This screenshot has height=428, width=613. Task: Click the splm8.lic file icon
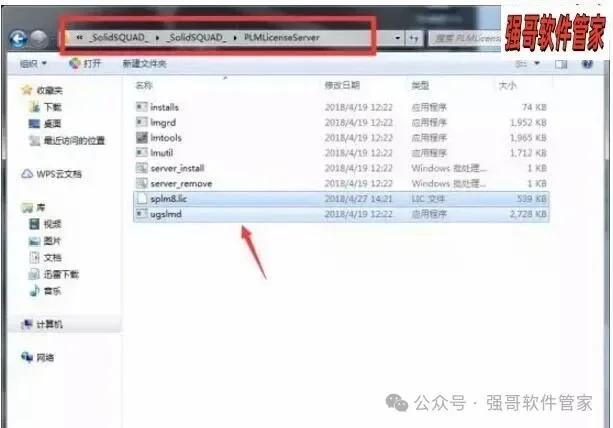(x=142, y=199)
